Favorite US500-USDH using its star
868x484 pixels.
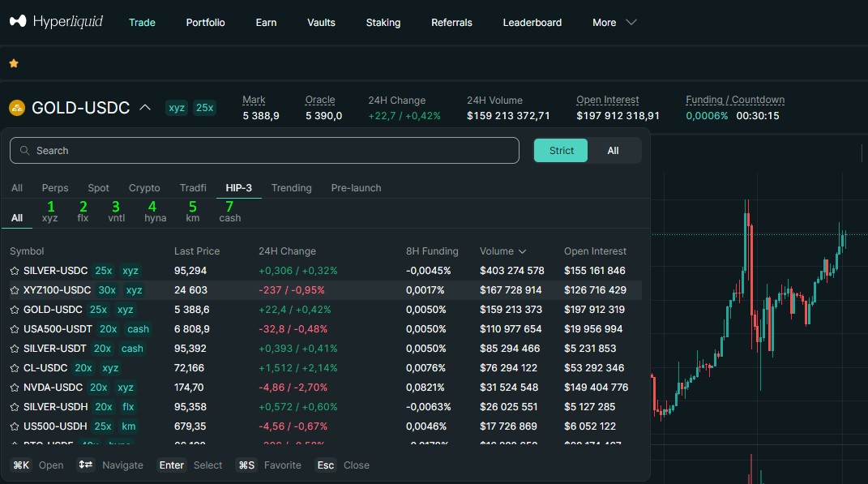15,426
